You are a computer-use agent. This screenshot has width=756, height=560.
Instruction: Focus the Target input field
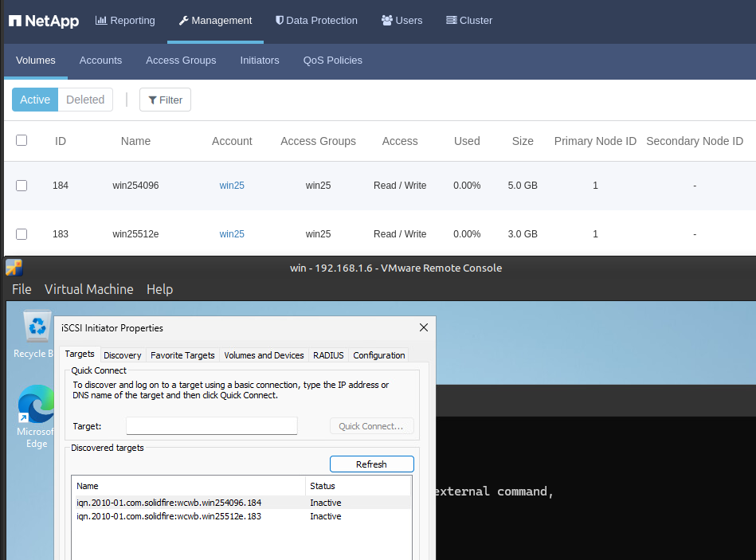(x=212, y=426)
